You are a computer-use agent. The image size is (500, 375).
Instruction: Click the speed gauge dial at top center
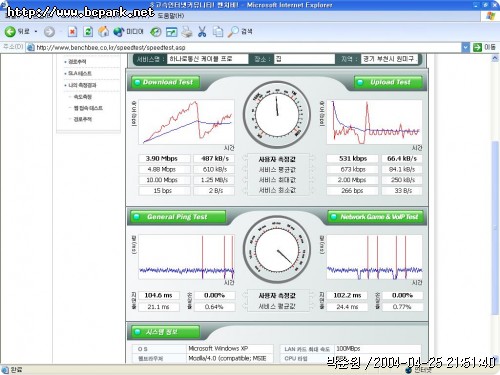277,114
